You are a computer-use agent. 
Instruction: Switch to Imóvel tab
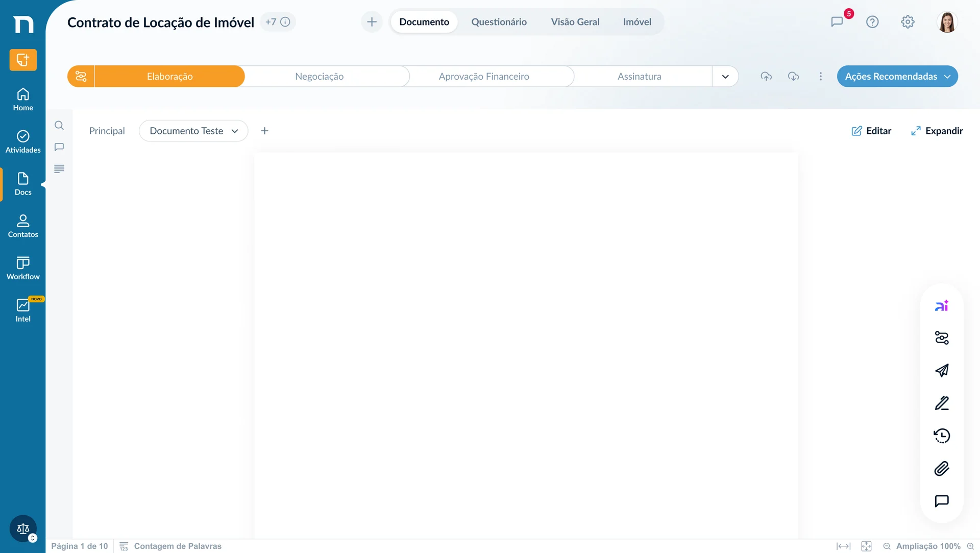(x=637, y=22)
